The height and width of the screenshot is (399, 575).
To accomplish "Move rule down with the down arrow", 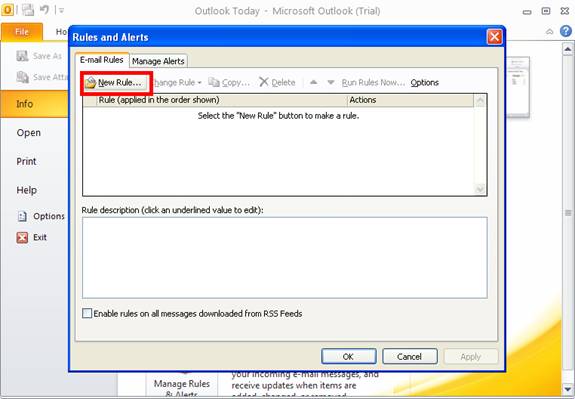I will tap(331, 83).
